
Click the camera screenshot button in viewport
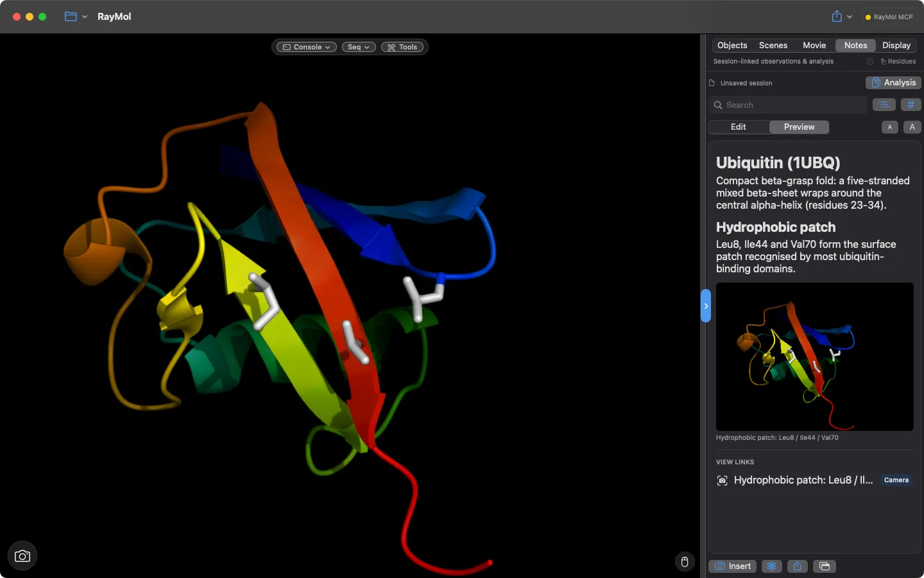[22, 556]
